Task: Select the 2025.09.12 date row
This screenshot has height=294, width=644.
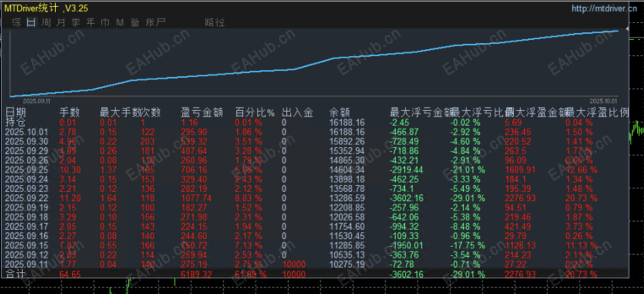Action: (26, 255)
